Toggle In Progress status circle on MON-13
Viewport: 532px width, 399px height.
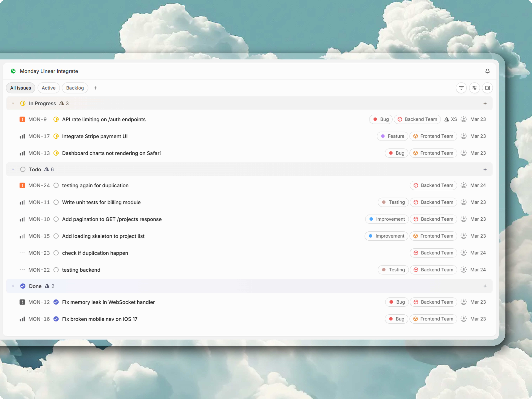pos(56,153)
